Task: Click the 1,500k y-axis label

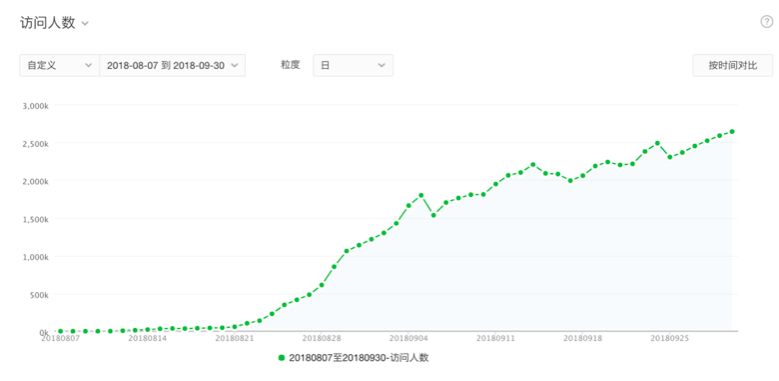Action: [x=35, y=219]
